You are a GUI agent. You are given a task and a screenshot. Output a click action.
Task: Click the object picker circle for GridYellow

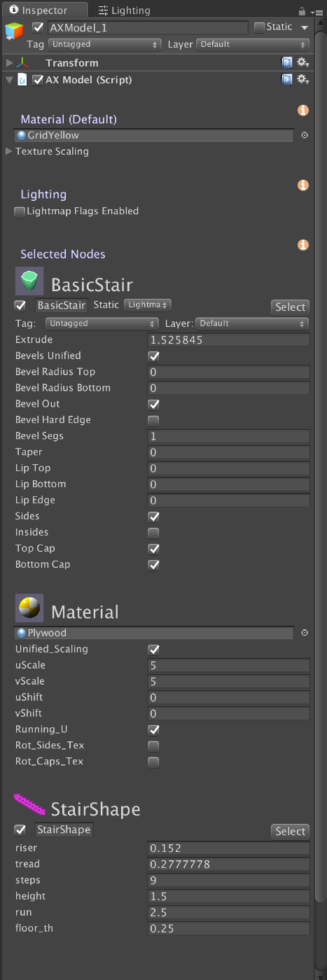click(305, 135)
